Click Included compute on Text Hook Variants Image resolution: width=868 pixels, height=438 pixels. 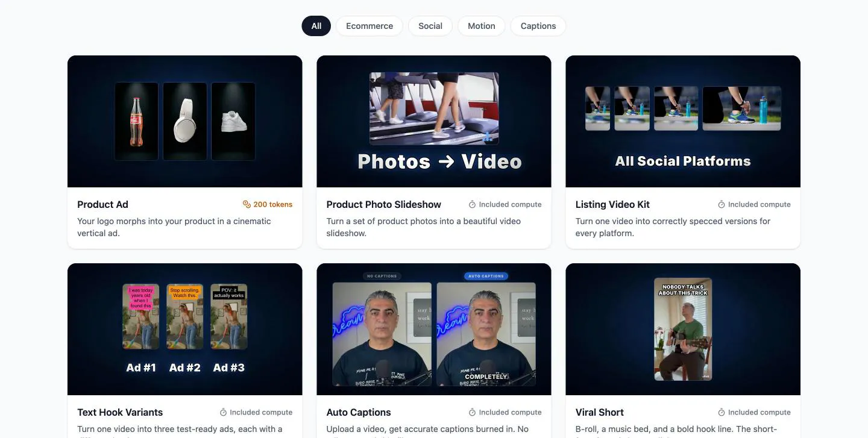click(261, 413)
